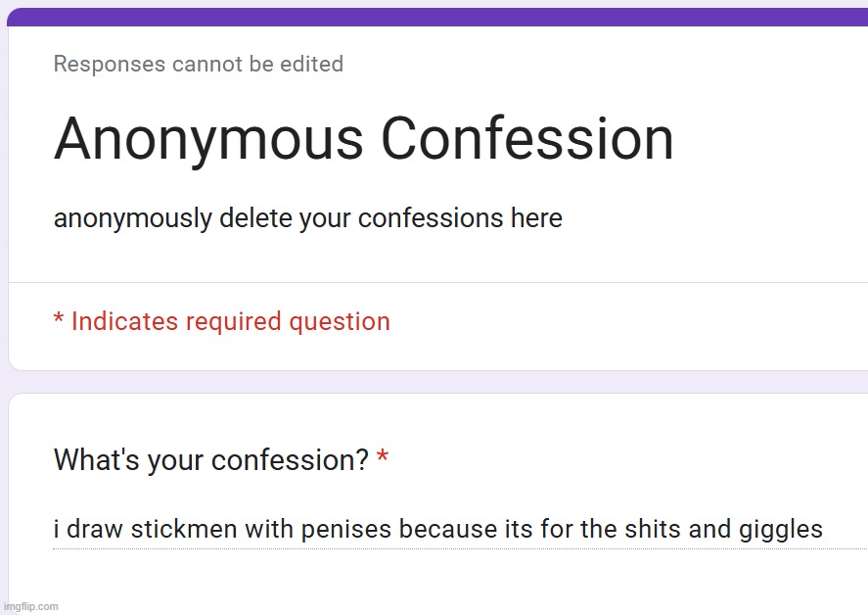Open the imgflip.com watermark link
This screenshot has width=868, height=615.
point(31,606)
